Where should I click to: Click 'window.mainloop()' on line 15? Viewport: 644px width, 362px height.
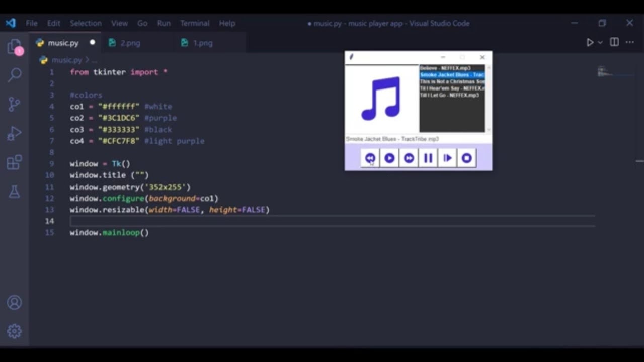(109, 233)
